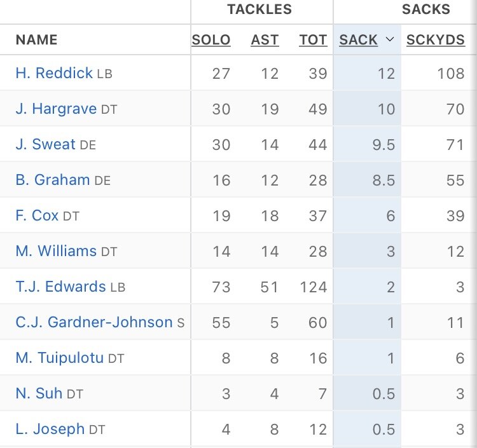Click the NAME column header
477x448 pixels.
36,40
